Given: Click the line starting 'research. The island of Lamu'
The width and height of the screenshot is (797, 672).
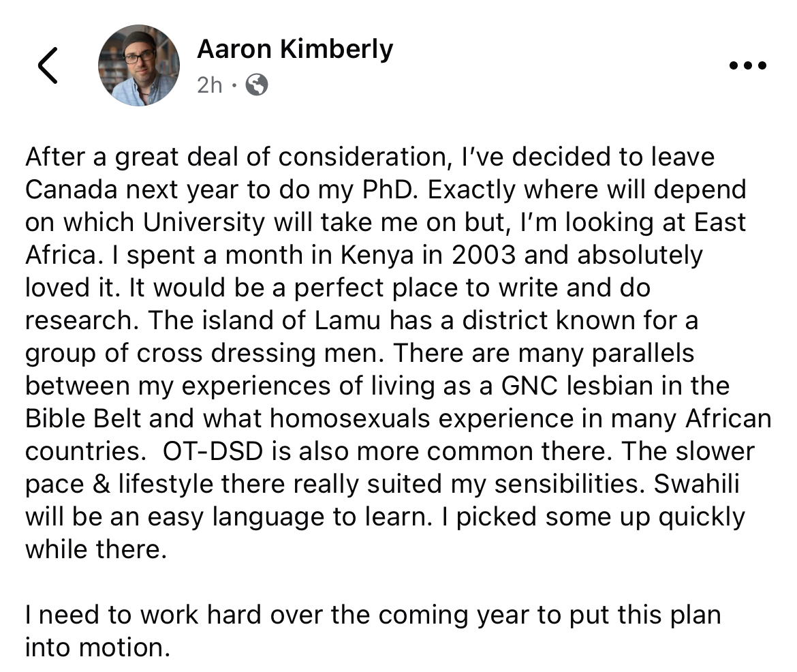Looking at the screenshot, I should pos(362,320).
